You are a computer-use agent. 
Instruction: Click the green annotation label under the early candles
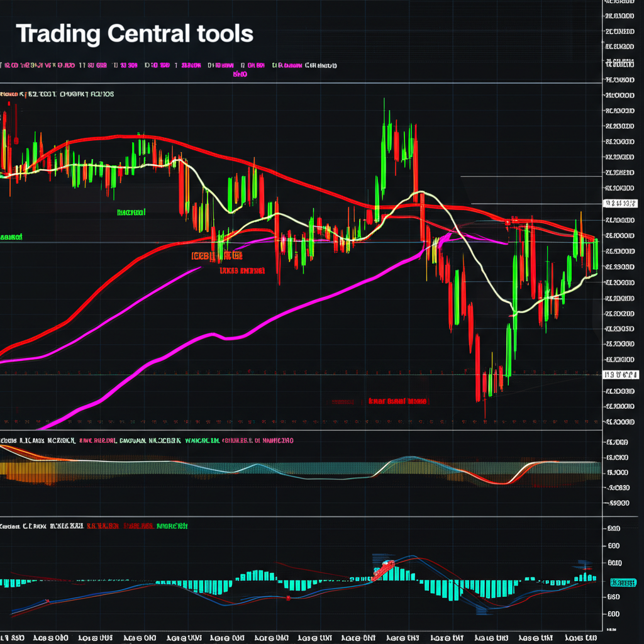pos(131,213)
